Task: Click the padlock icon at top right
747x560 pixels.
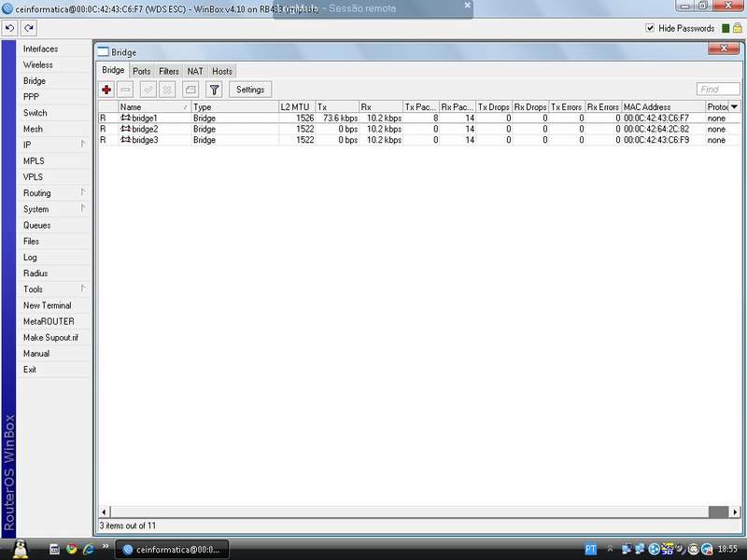Action: coord(738,28)
